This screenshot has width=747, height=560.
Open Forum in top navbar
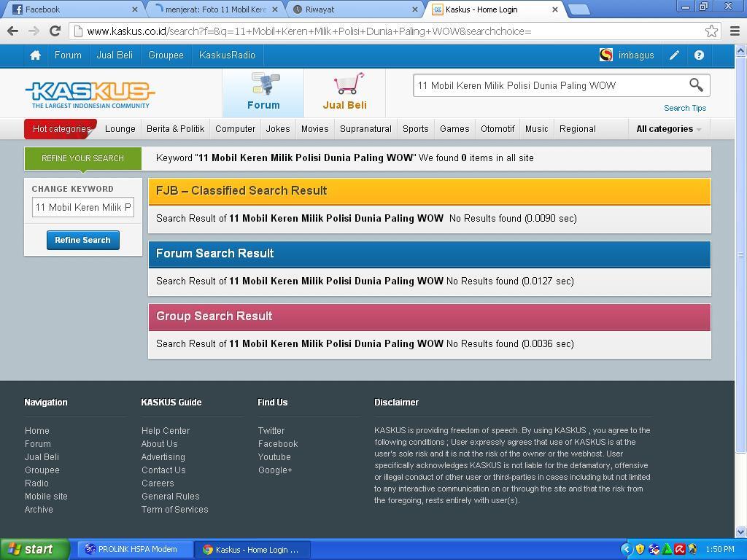click(x=68, y=55)
